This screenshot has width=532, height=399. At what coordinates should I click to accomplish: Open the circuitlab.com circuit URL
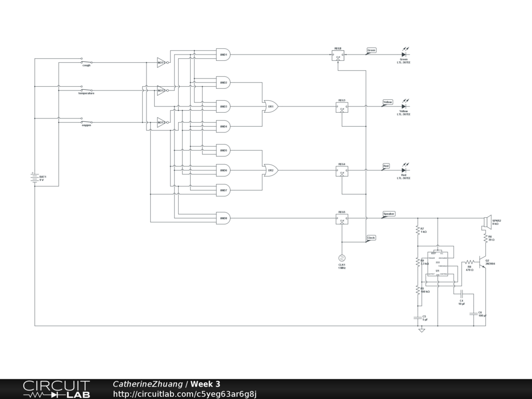pos(184,394)
